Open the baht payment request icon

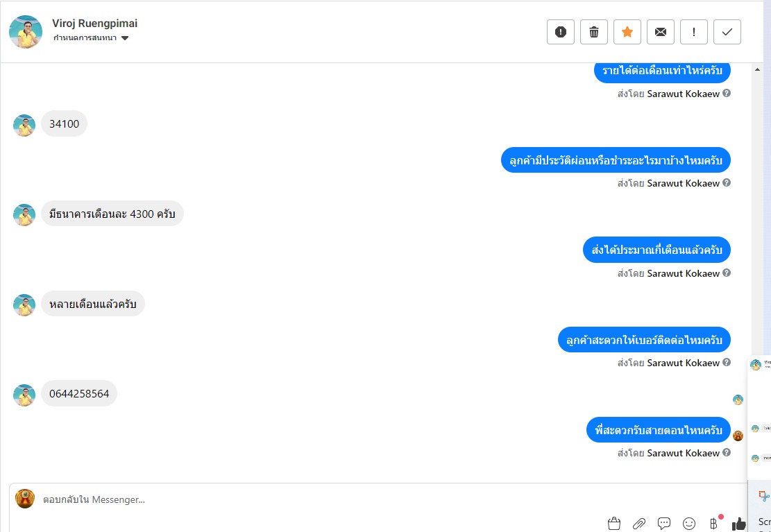tap(715, 523)
